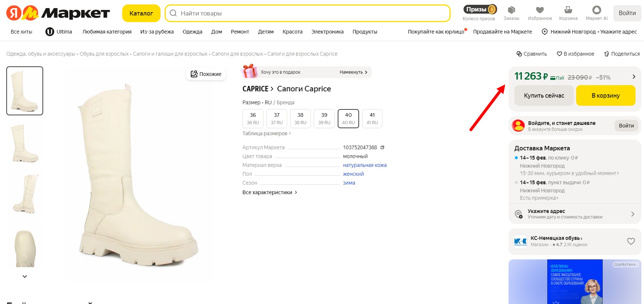Open Маркет AI assistant icon

pos(596,13)
